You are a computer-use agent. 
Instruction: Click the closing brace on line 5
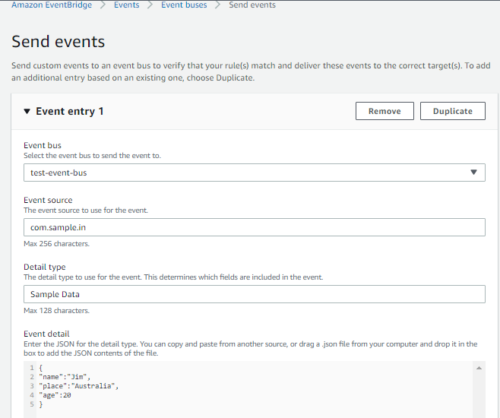[41, 404]
